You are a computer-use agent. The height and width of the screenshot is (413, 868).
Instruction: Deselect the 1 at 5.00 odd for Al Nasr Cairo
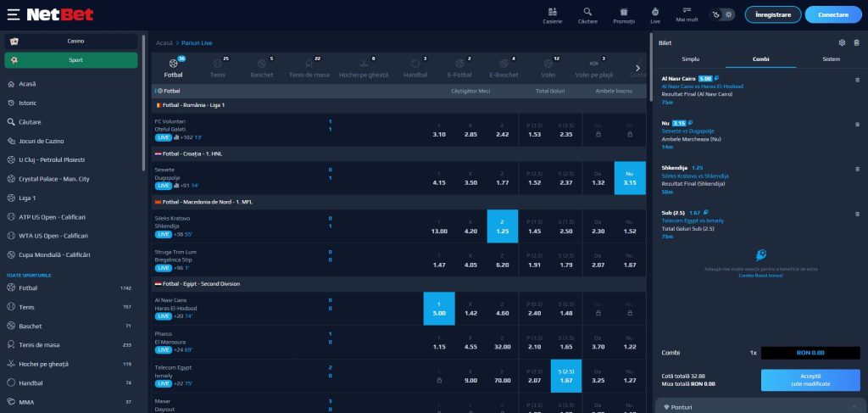439,309
